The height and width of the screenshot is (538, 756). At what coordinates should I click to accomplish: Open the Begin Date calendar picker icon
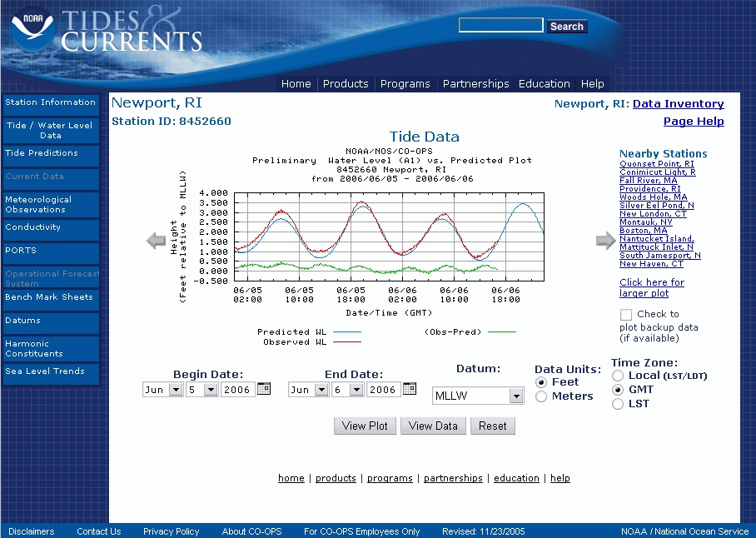click(x=264, y=389)
